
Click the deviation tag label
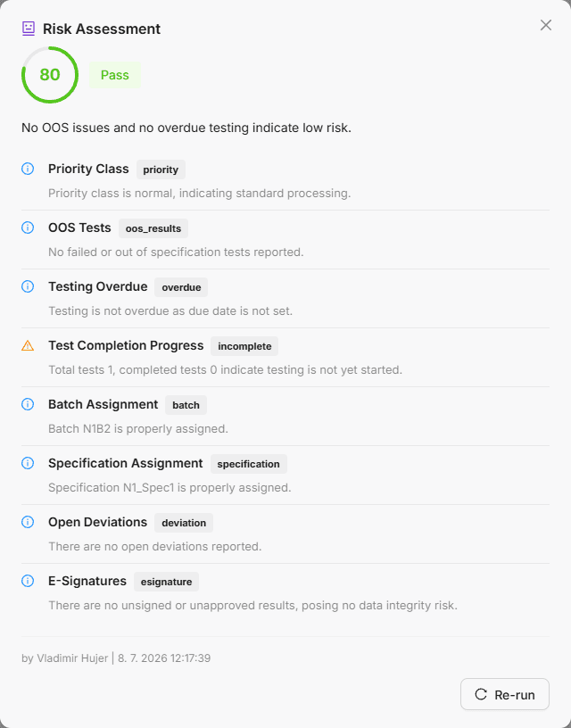pos(184,523)
